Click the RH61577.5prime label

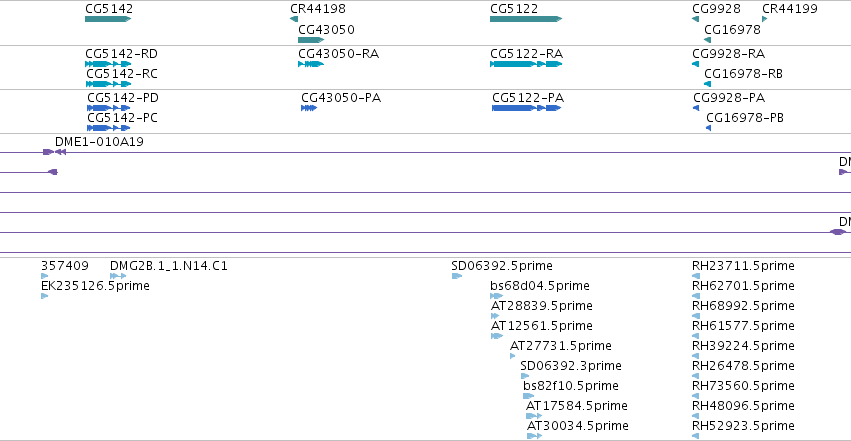(x=743, y=326)
